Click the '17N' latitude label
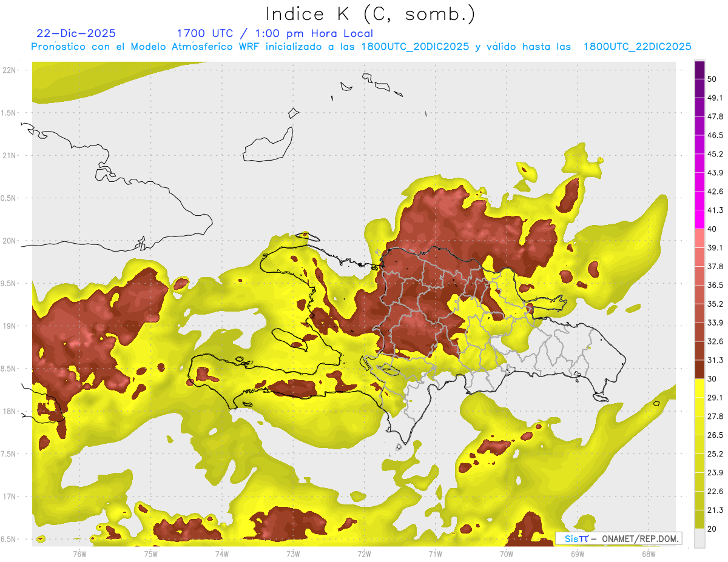This screenshot has height=562, width=728. (10, 497)
